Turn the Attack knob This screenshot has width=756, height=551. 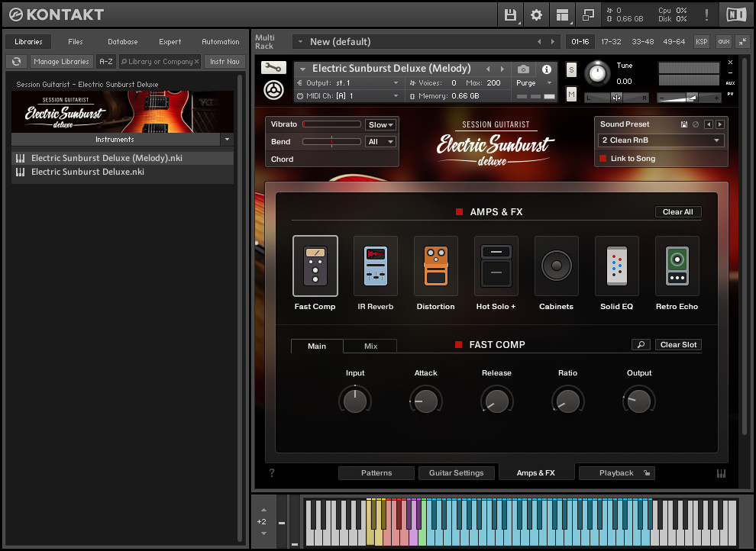[x=425, y=400]
